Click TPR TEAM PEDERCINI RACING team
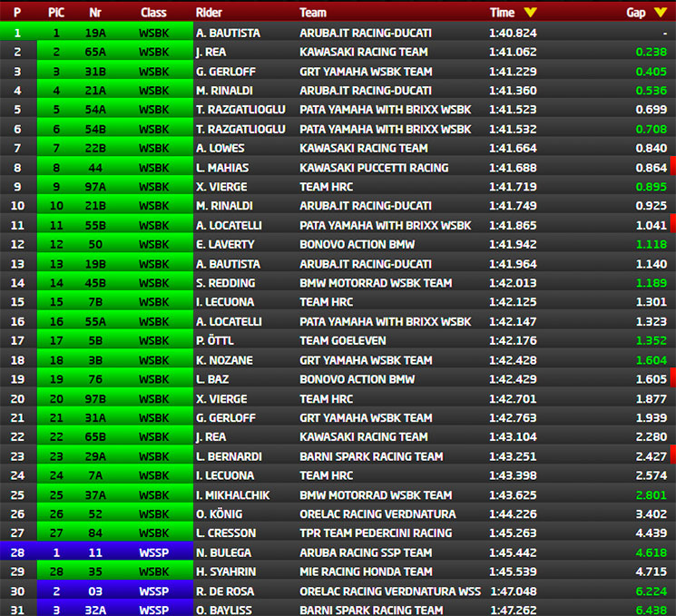Viewport: 676px width, 616px height. pos(376,533)
